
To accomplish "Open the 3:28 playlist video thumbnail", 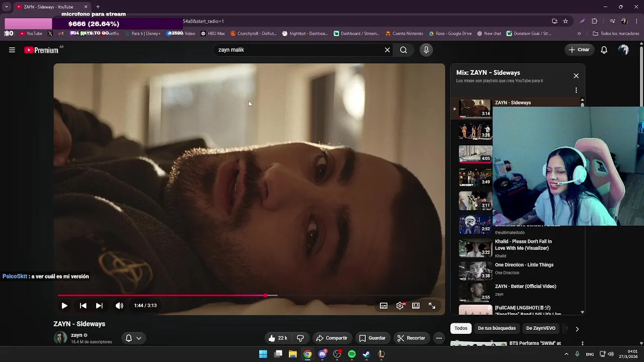I will tap(475, 131).
